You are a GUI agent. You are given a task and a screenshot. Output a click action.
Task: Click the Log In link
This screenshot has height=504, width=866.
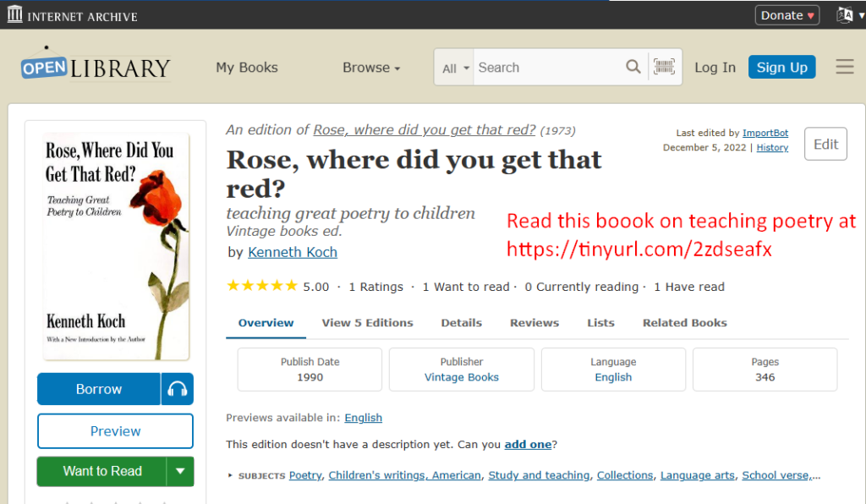715,68
